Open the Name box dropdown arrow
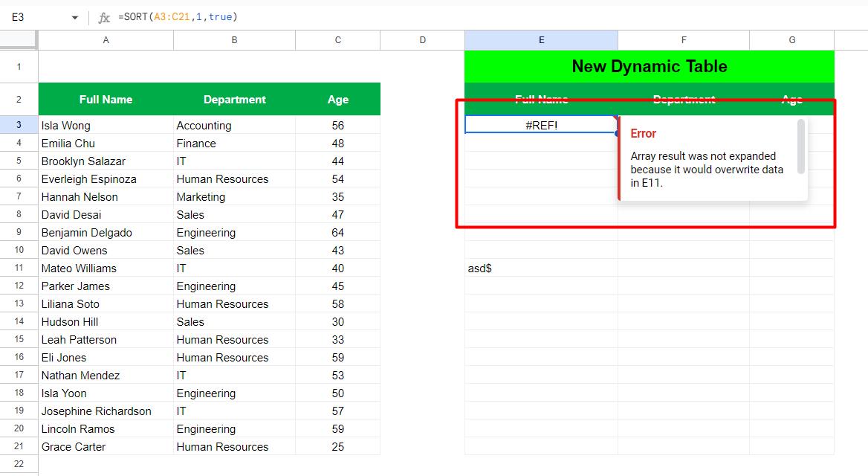The height and width of the screenshot is (476, 868). pos(75,18)
